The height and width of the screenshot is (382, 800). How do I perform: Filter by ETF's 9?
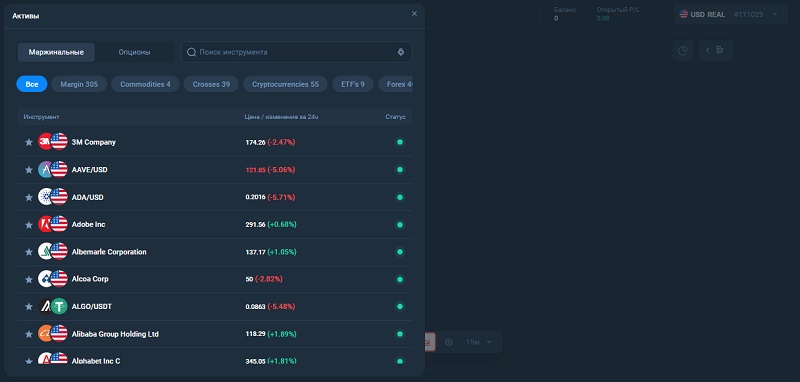coord(353,84)
